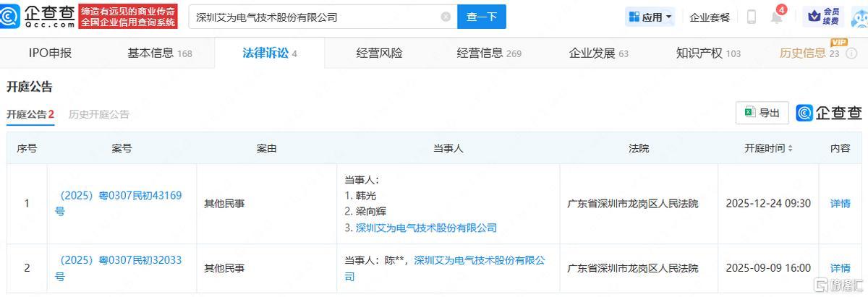Click 广东省深圳市龙岗区人民法院 in row 2
Viewport: 868px width, 297px height.
tap(633, 268)
